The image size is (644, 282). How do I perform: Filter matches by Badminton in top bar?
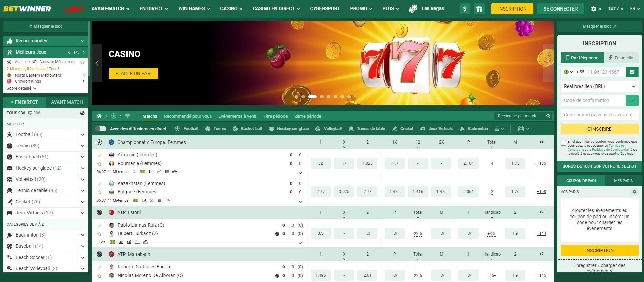474,129
